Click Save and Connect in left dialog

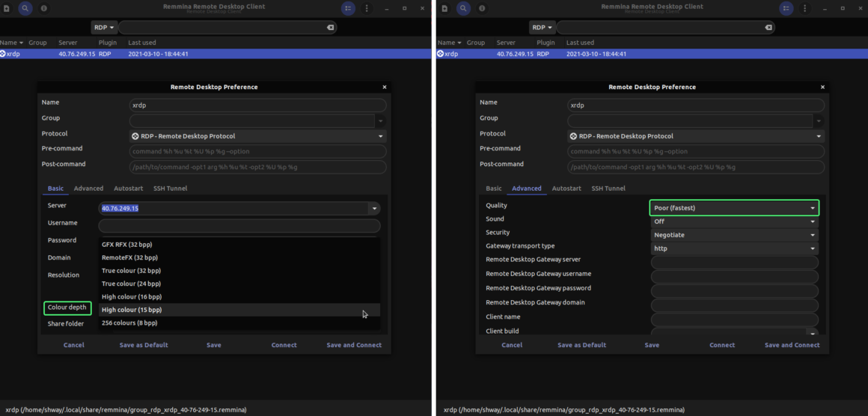pyautogui.click(x=354, y=345)
